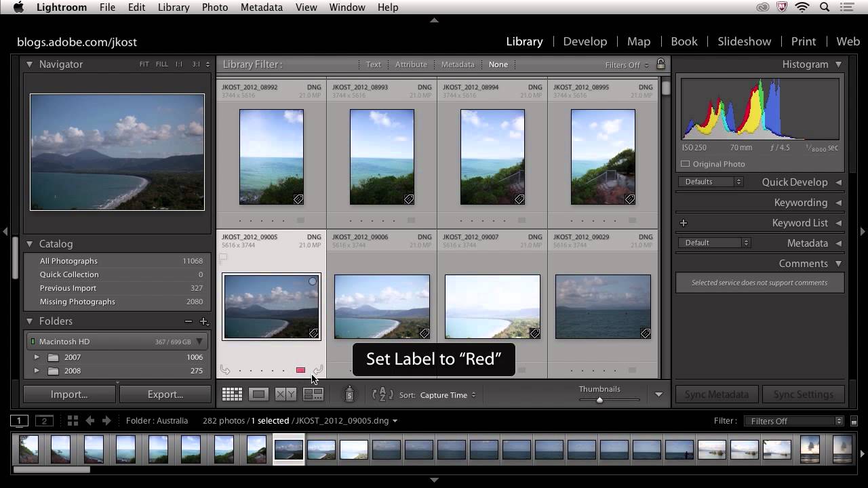Set Navigator zoom to FIT
Image resolution: width=868 pixels, height=488 pixels.
144,64
